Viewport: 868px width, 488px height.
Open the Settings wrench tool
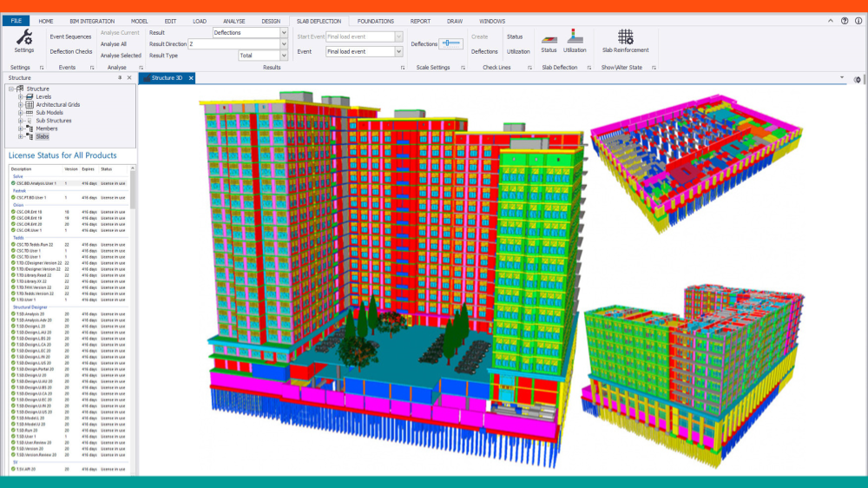tap(23, 38)
